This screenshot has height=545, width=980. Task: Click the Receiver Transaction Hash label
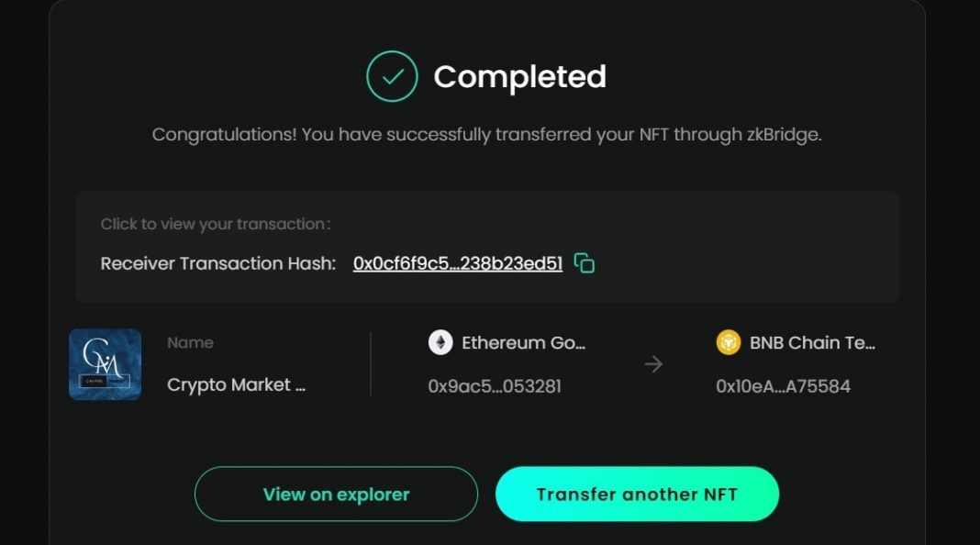point(218,263)
